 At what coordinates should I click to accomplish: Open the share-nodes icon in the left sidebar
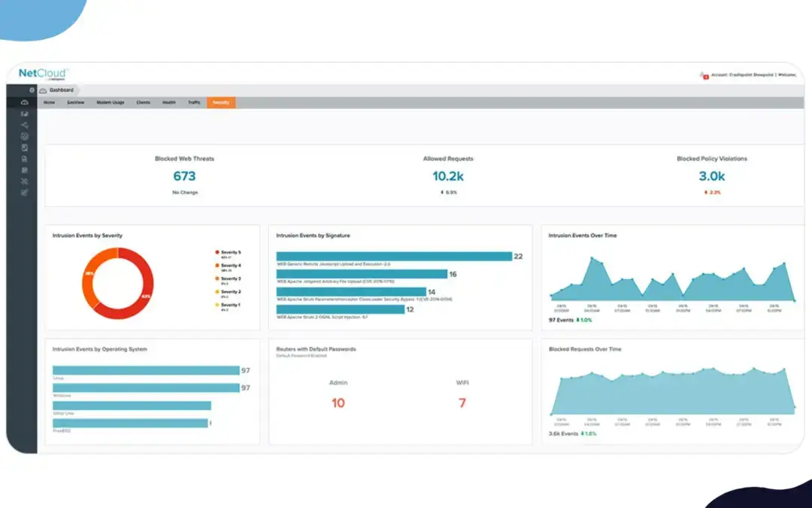[x=25, y=125]
